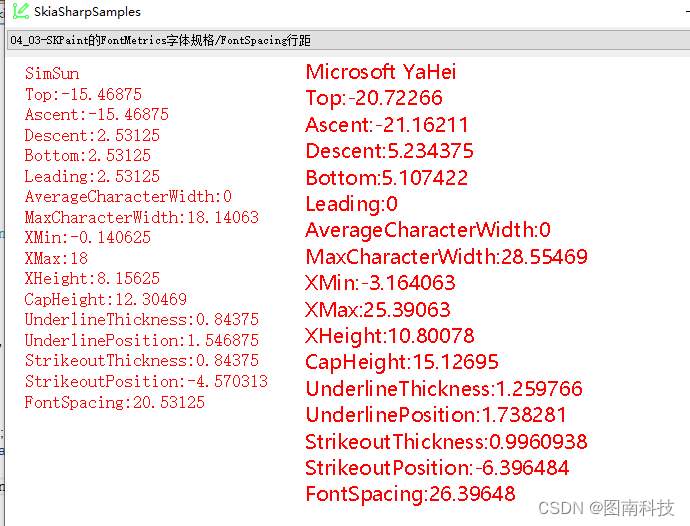The width and height of the screenshot is (690, 526).
Task: Click the SkiaSharpSamples window title text
Action: point(87,12)
